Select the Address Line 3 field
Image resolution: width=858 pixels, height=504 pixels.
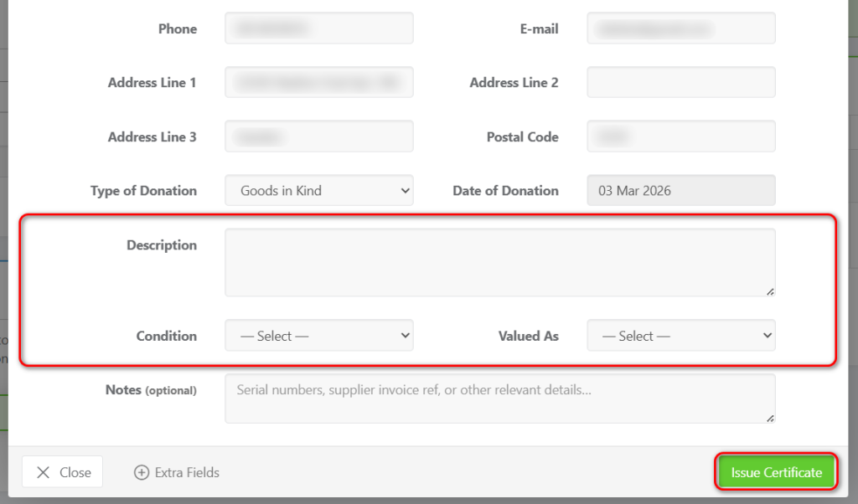318,136
